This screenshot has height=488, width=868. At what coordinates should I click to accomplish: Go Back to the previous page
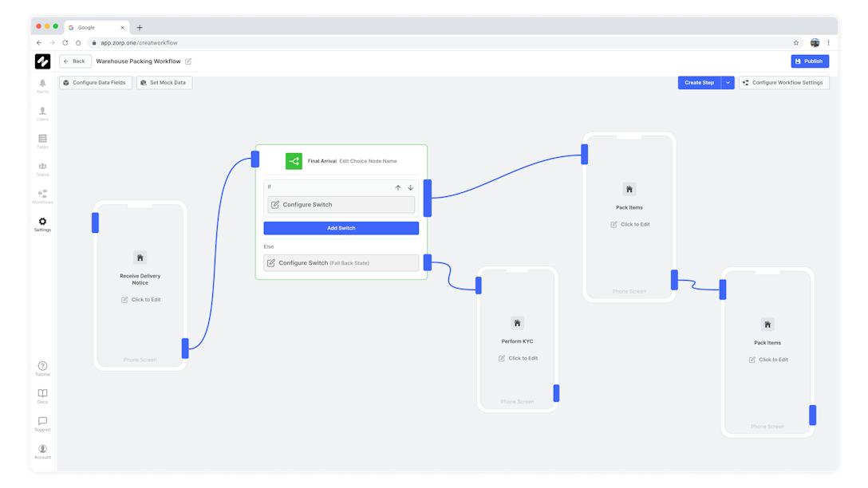[x=75, y=61]
